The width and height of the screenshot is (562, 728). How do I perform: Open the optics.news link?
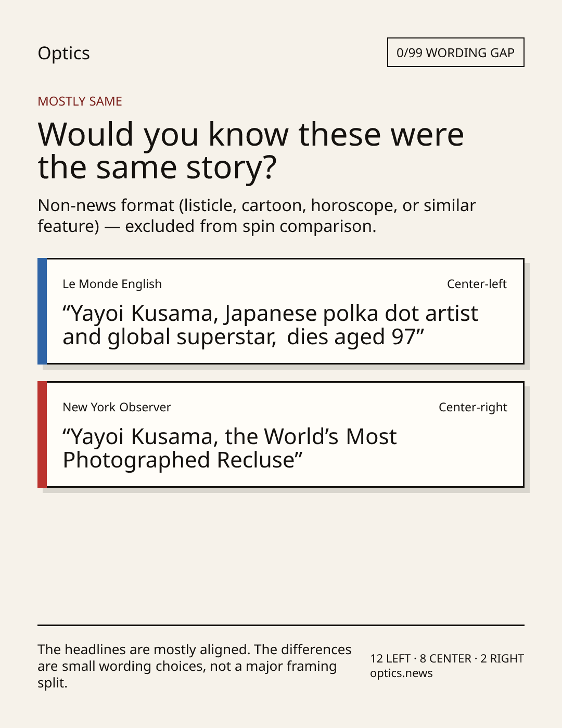click(x=401, y=673)
